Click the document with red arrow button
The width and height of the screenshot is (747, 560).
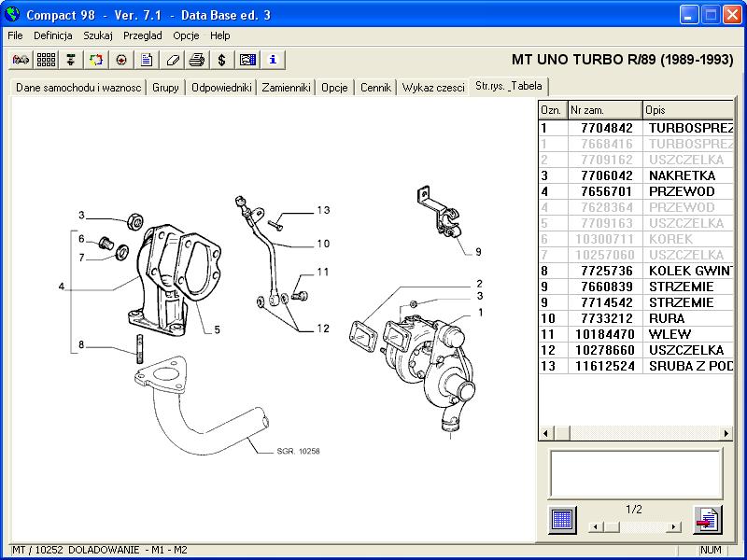[x=708, y=519]
